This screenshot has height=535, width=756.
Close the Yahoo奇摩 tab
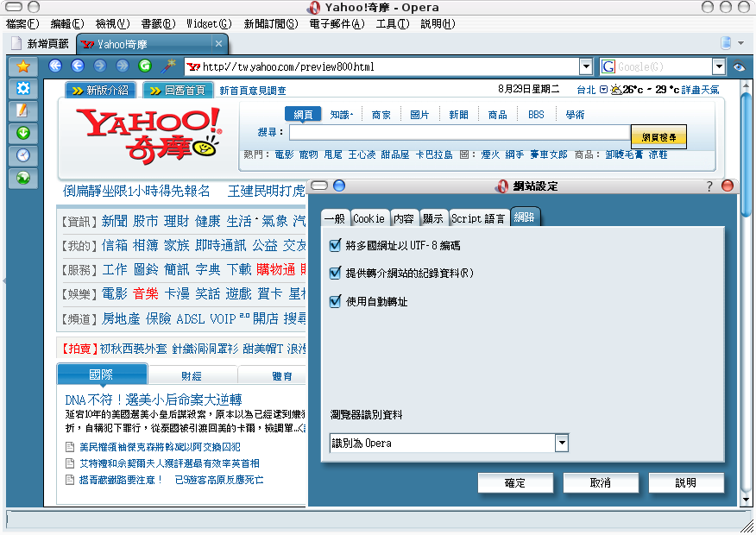pos(218,44)
